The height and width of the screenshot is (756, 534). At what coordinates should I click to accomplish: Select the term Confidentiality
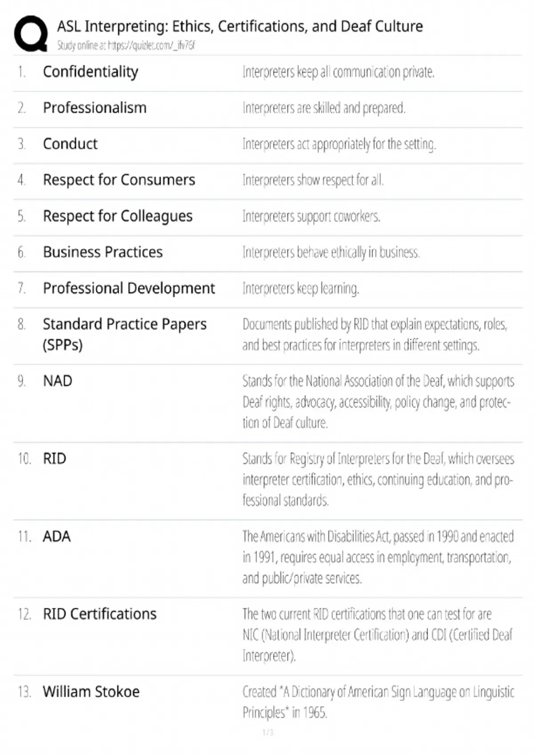[x=90, y=72]
